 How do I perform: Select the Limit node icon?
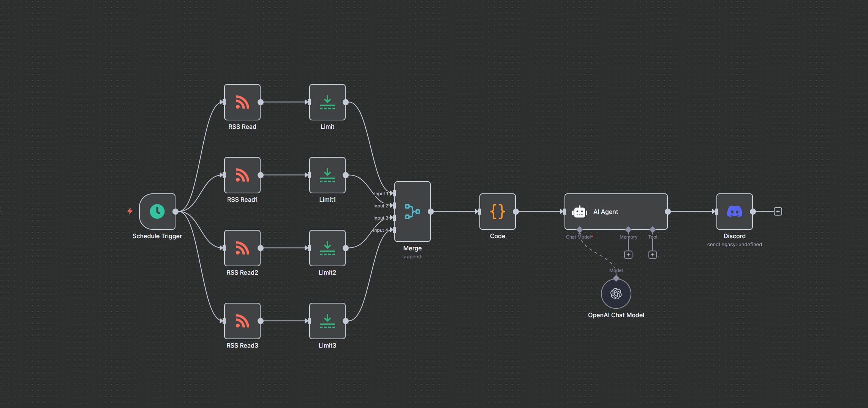pos(327,102)
